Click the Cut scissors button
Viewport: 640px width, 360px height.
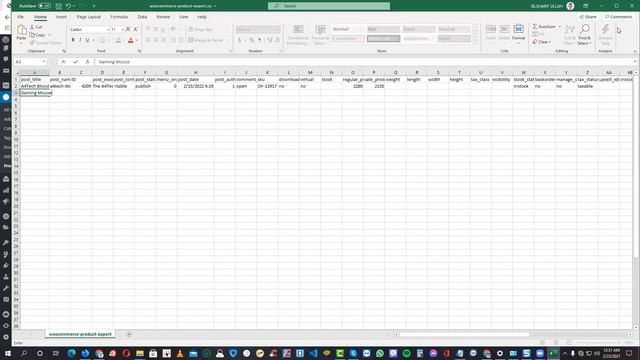pyautogui.click(x=36, y=27)
